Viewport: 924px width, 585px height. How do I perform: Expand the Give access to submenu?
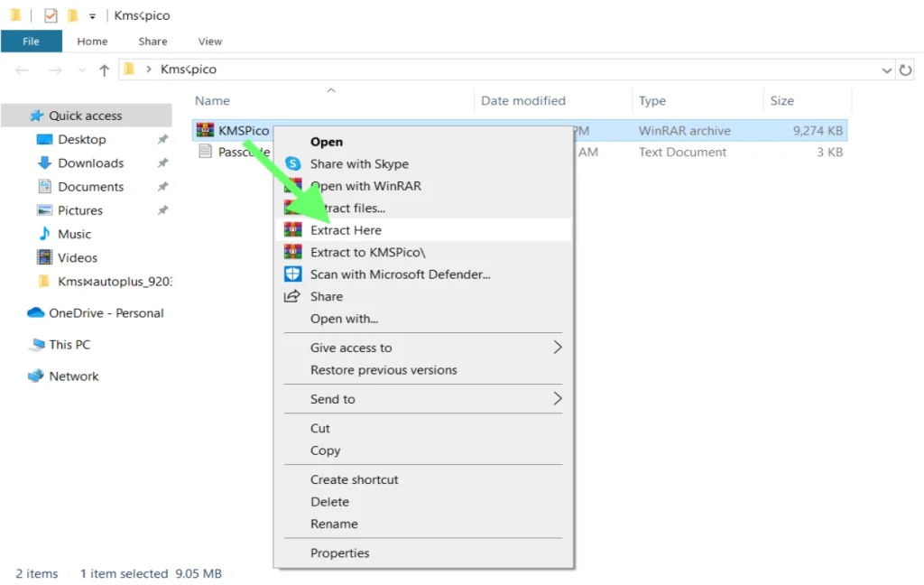coord(351,348)
